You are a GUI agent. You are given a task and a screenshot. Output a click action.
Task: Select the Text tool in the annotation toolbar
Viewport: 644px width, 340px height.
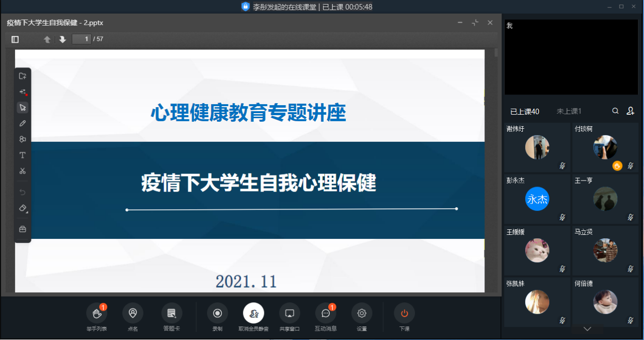click(x=22, y=155)
